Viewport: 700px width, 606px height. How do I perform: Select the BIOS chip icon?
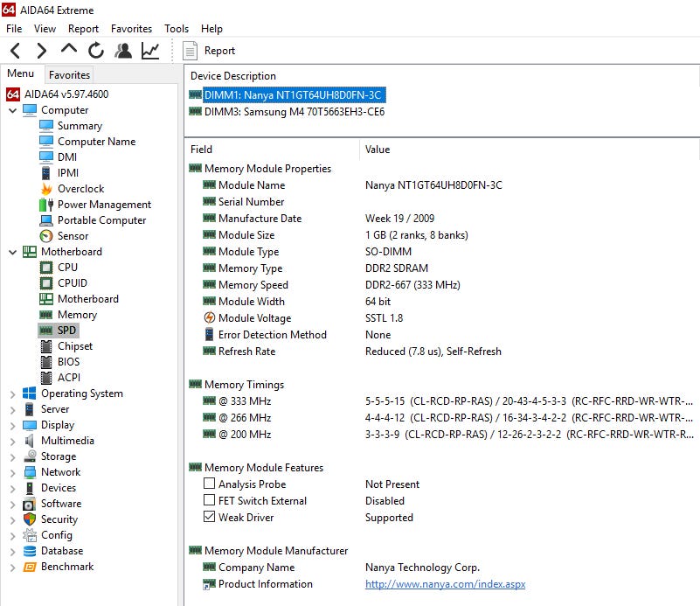coord(46,362)
